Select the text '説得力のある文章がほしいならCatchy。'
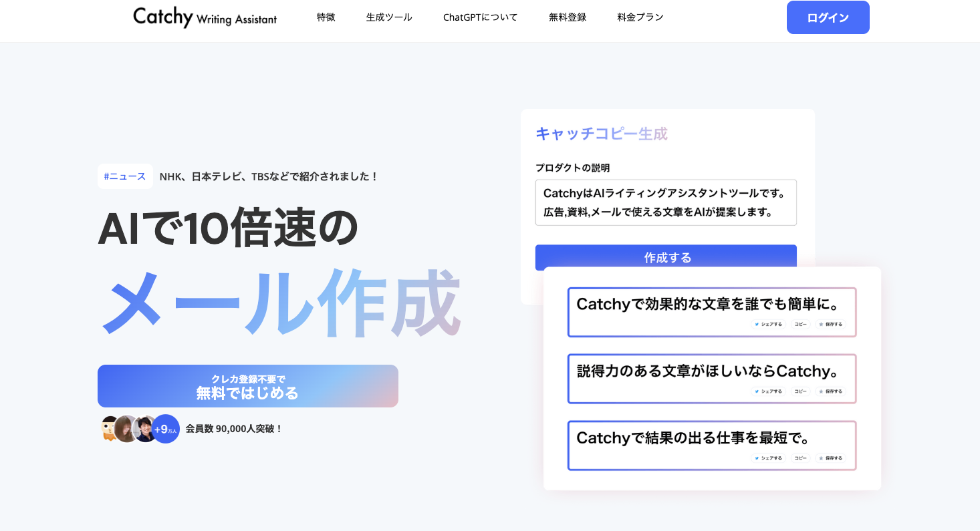Screen dimensions: 980x531 (x=708, y=371)
